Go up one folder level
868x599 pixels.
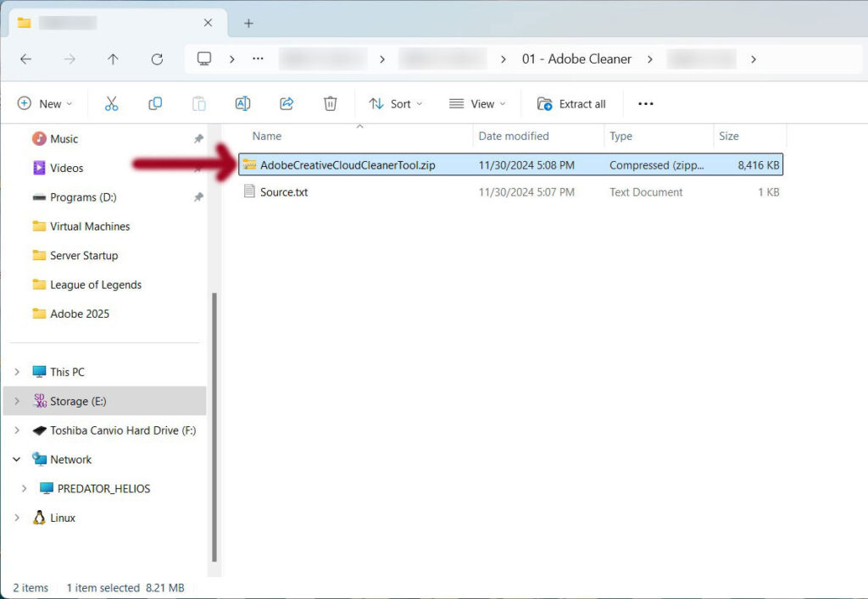click(x=113, y=59)
